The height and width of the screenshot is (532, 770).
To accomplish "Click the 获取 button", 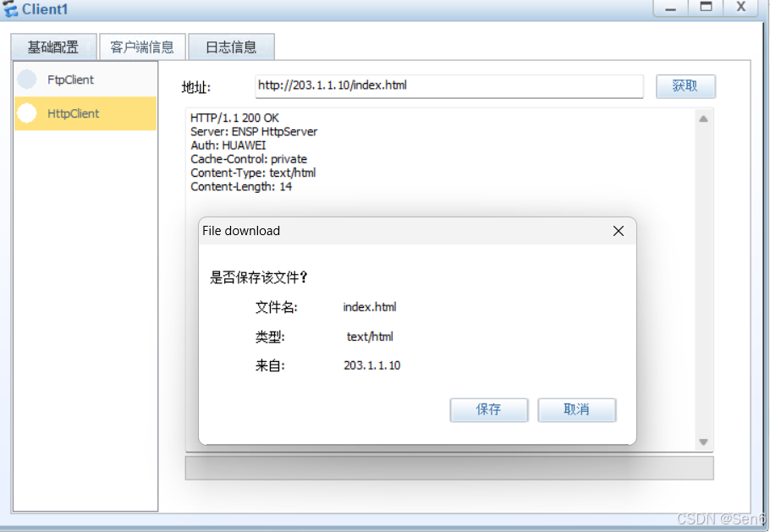I will (x=685, y=86).
